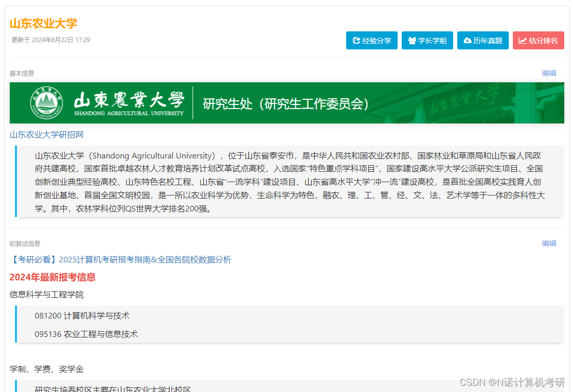Click the 经验分享 button
The height and width of the screenshot is (392, 573).
pyautogui.click(x=372, y=41)
